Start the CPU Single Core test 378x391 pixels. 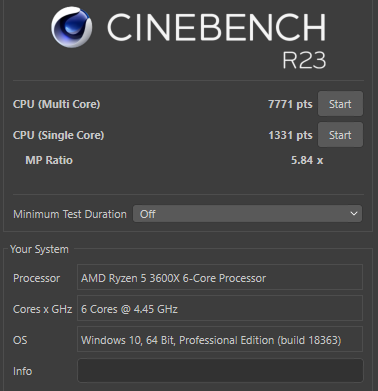point(340,135)
